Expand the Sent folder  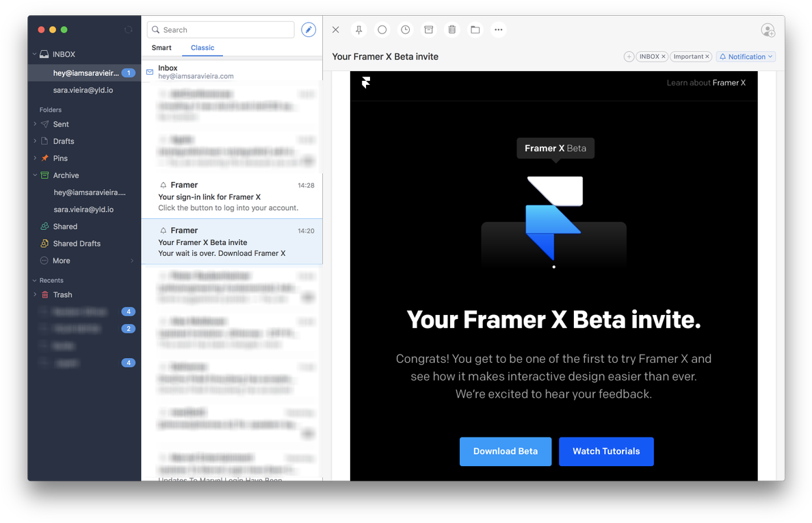(36, 124)
